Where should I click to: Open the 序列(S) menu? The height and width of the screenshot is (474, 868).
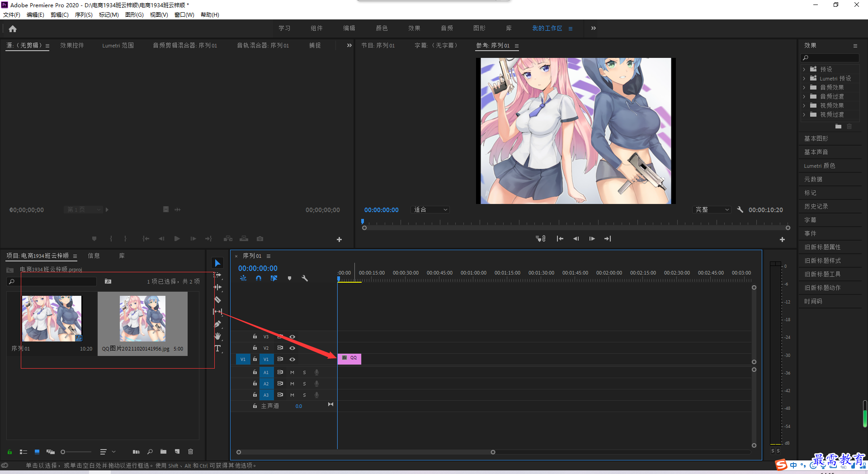coord(84,15)
